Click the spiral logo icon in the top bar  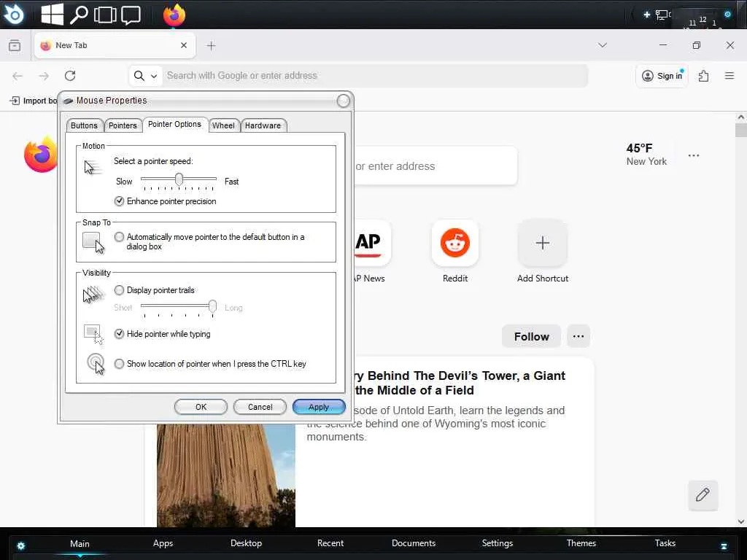click(x=14, y=14)
